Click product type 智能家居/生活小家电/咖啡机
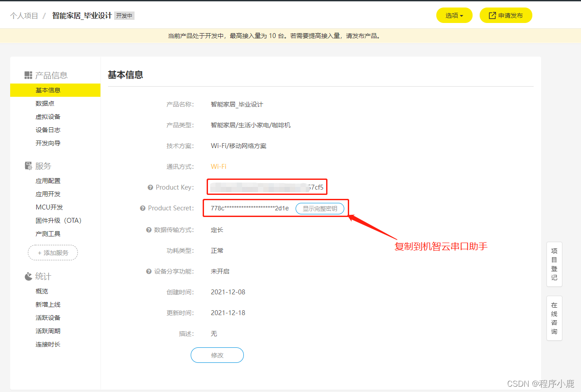The width and height of the screenshot is (581, 392). 251,125
